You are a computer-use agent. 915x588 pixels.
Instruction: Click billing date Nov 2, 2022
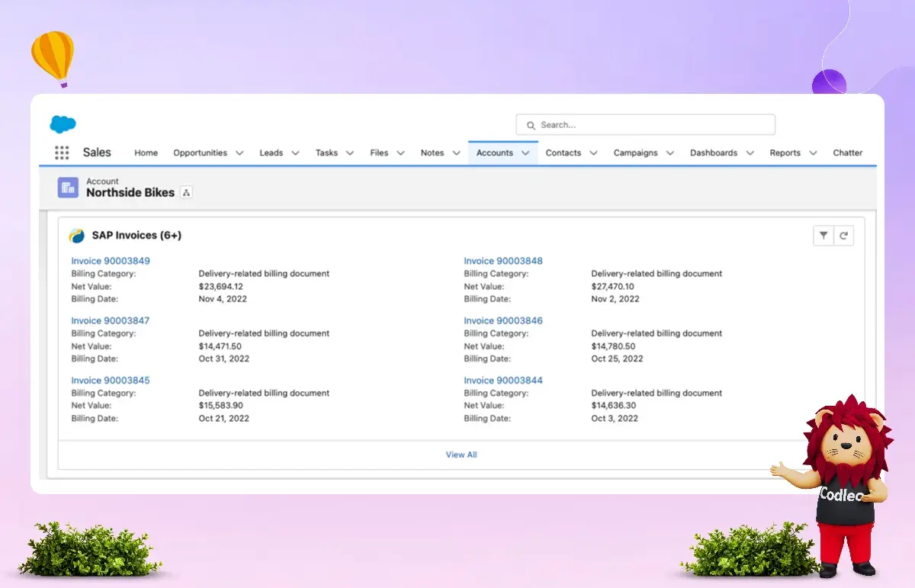(x=615, y=299)
